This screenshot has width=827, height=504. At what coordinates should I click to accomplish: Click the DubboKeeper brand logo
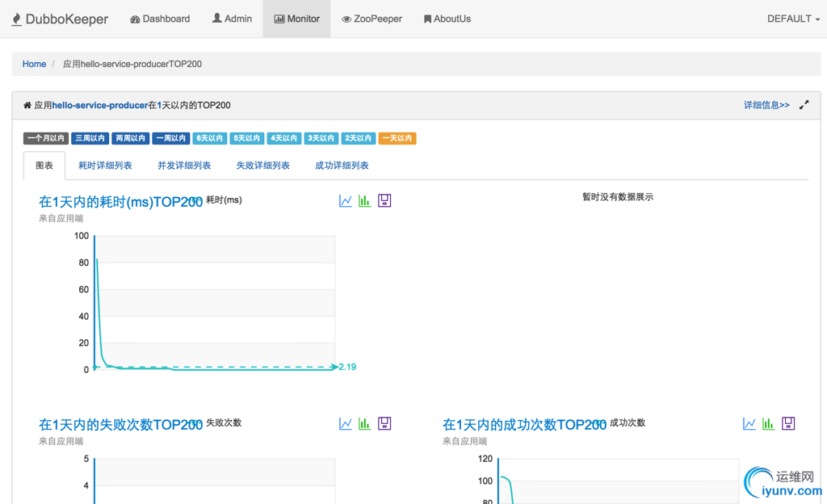click(x=60, y=19)
